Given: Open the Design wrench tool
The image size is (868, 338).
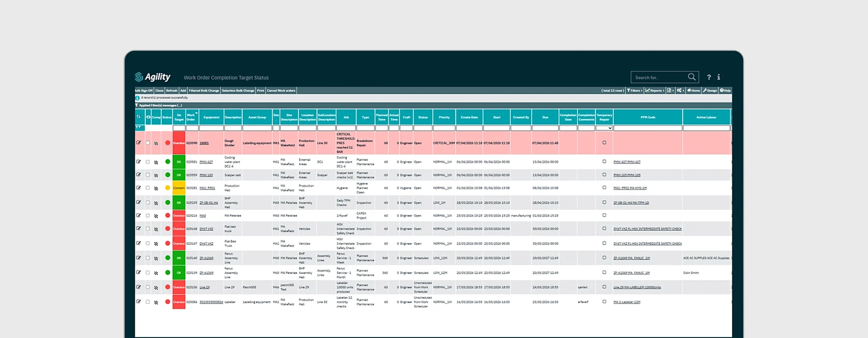Looking at the screenshot, I should tap(710, 90).
